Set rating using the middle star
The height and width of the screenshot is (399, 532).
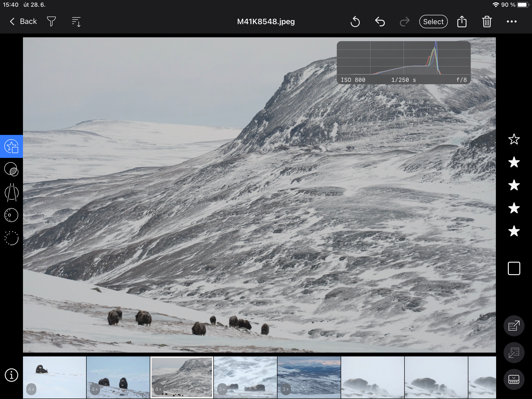point(514,185)
